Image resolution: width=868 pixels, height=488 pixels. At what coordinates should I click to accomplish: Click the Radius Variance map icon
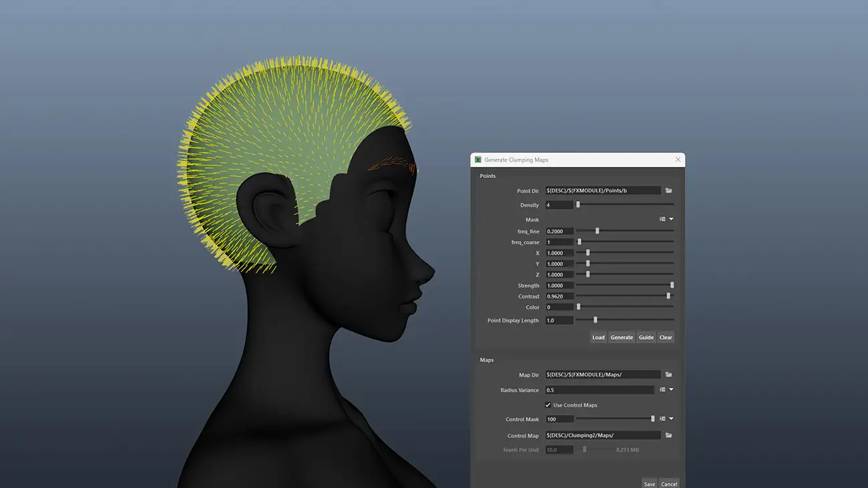pos(662,389)
